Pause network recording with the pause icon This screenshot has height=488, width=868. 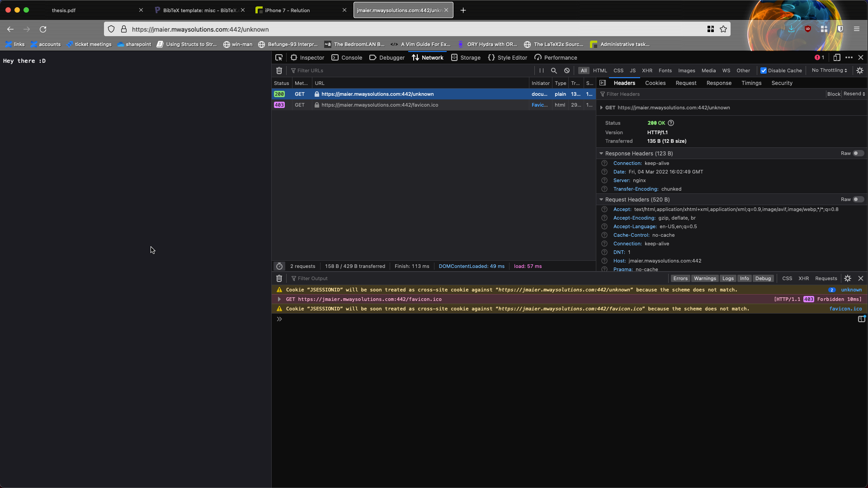coord(541,70)
